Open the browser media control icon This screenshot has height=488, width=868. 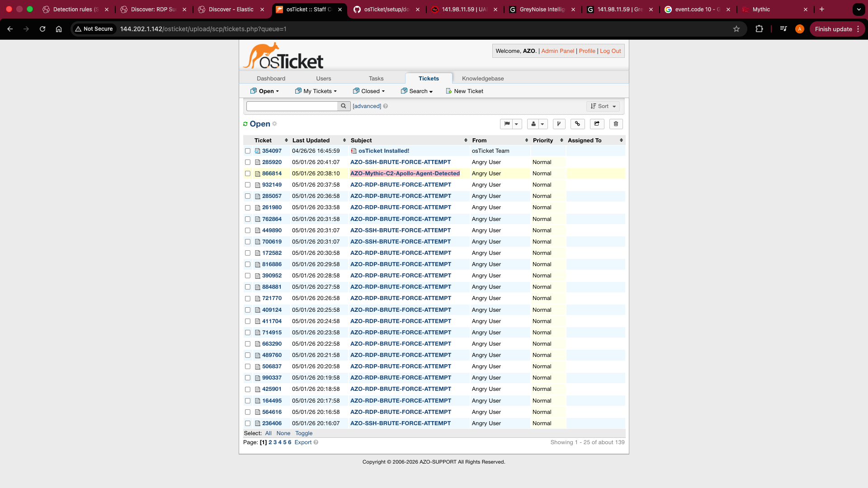click(x=783, y=29)
